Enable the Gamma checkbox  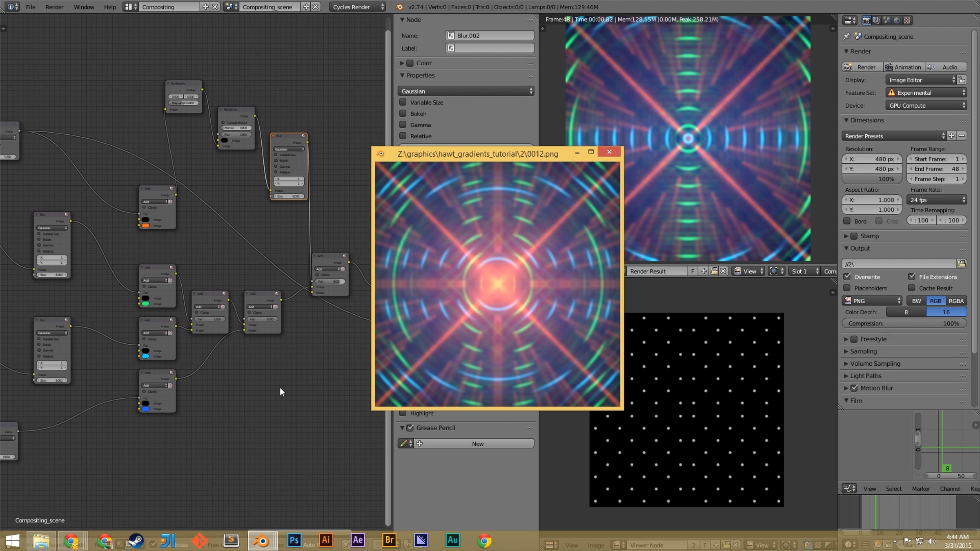[x=403, y=125]
